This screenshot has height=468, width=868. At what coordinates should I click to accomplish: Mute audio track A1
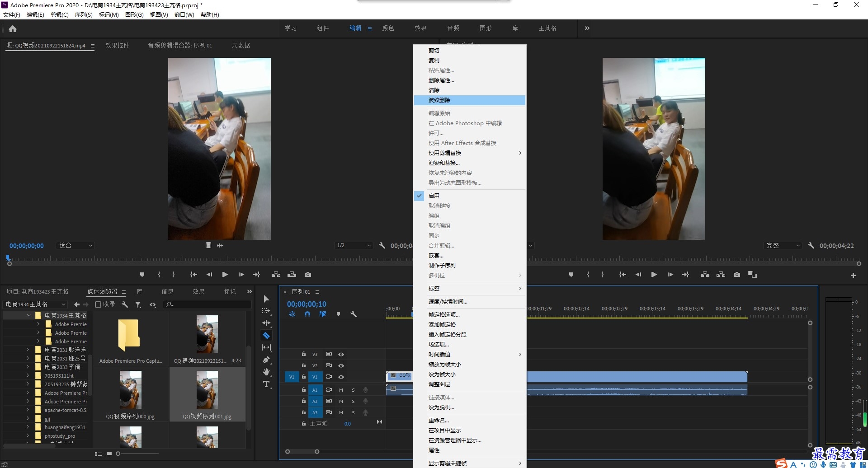tap(341, 390)
